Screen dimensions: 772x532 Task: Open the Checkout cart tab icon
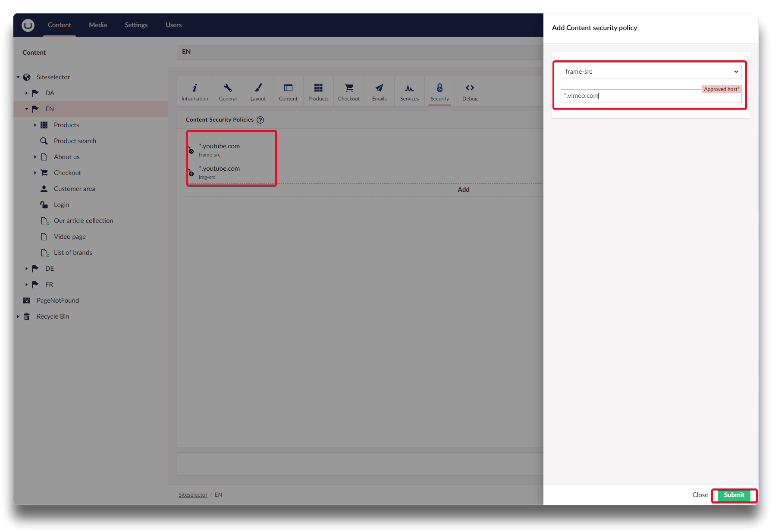(348, 88)
